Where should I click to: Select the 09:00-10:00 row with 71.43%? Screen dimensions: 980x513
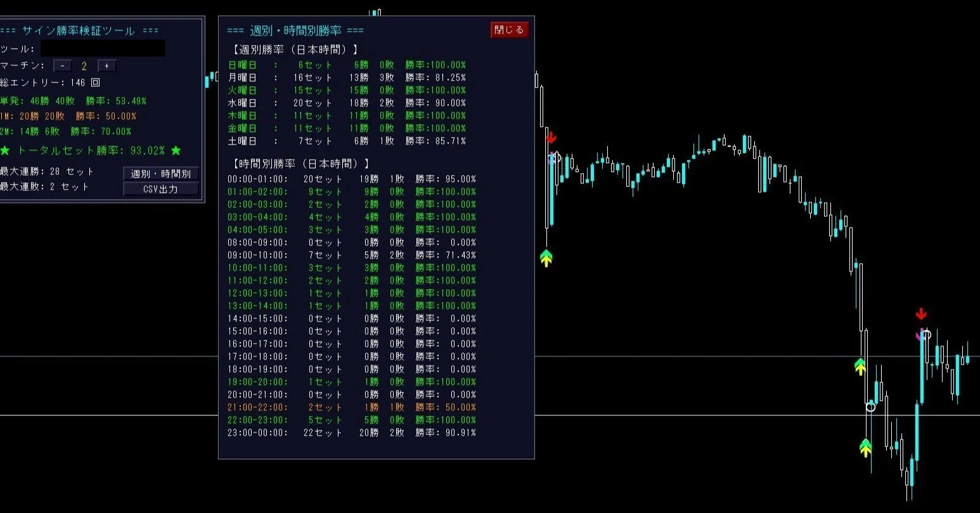(352, 255)
